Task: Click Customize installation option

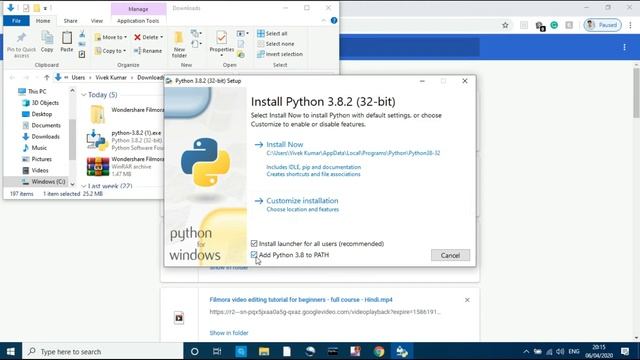Action: click(x=302, y=201)
